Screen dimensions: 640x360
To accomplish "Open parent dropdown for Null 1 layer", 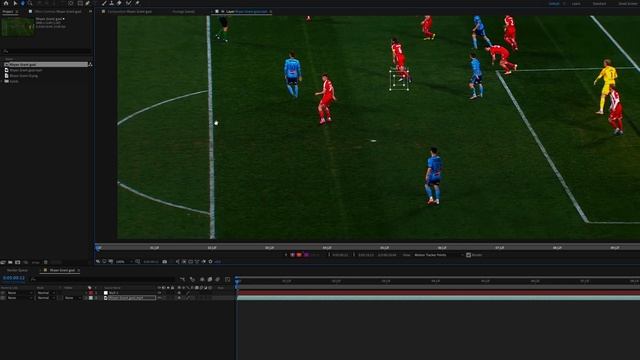I will tap(20, 293).
